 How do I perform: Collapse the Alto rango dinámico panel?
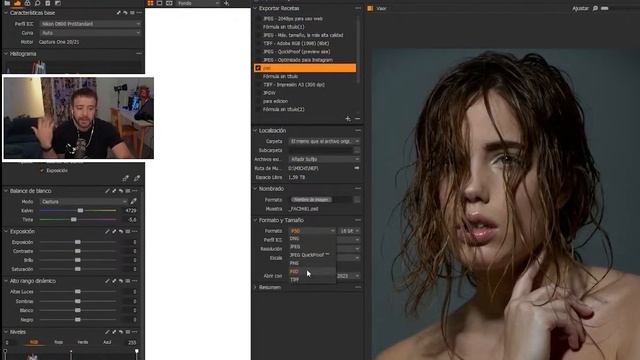point(6,281)
